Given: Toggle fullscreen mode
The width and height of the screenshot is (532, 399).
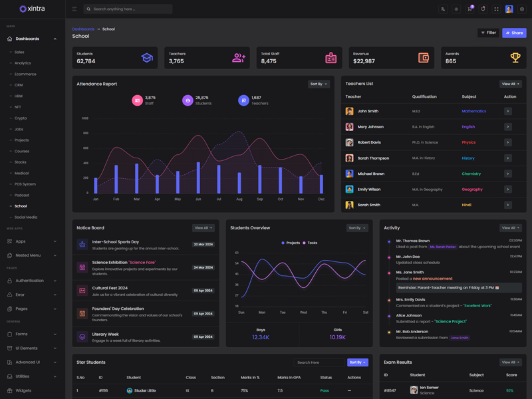Looking at the screenshot, I should (x=496, y=9).
